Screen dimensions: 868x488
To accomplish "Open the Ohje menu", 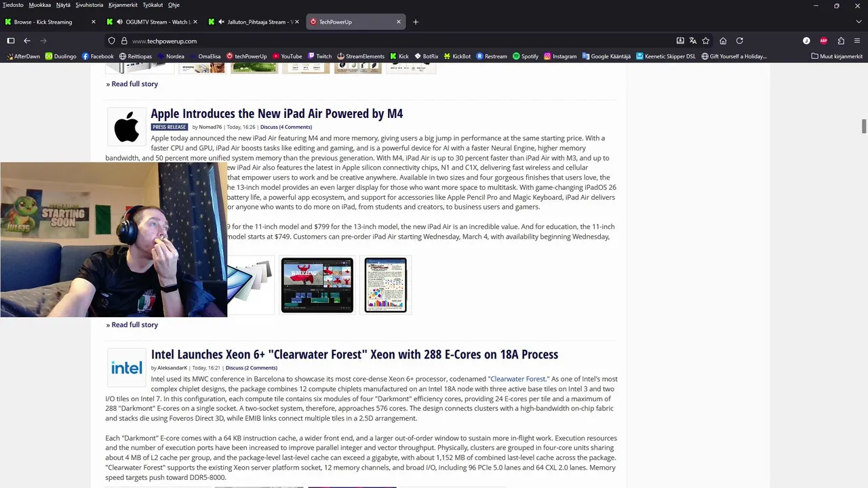I will point(174,5).
